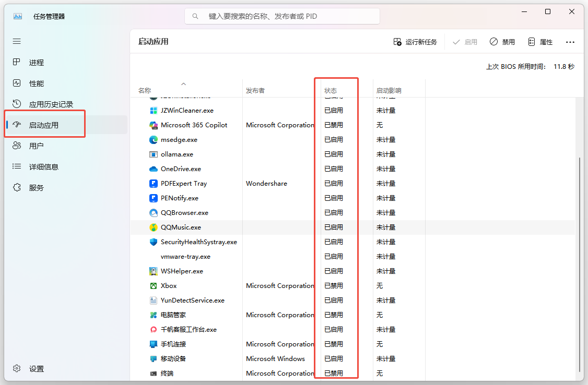Click 已禁用 status of 电脑管家 row
The height and width of the screenshot is (385, 588).
(334, 315)
